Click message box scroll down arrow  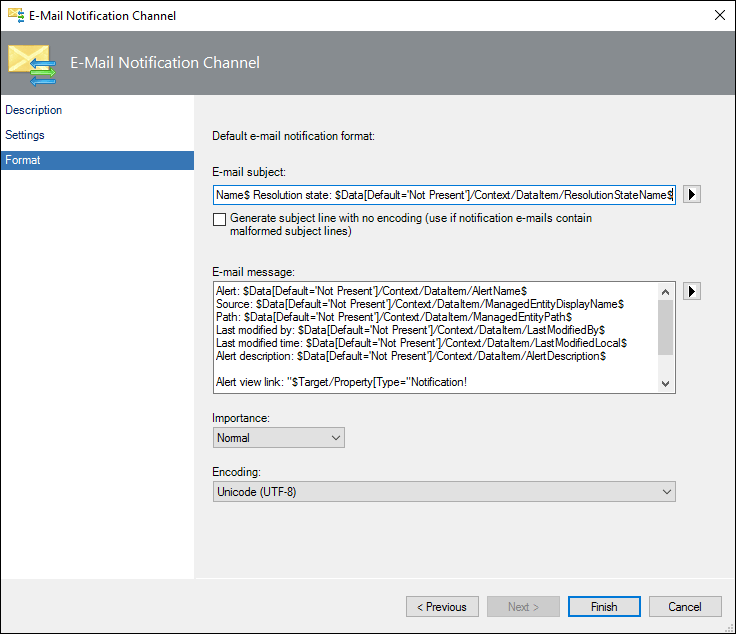click(665, 383)
